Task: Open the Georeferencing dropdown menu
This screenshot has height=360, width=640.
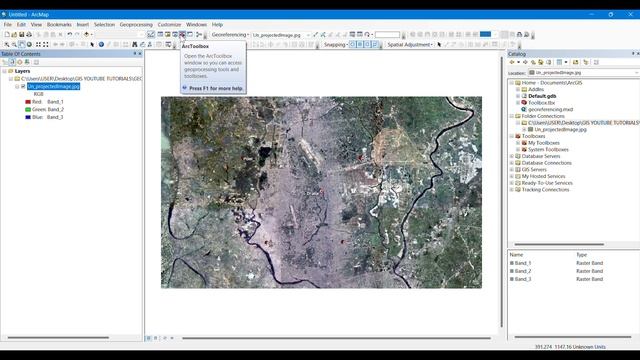Action: pyautogui.click(x=230, y=35)
